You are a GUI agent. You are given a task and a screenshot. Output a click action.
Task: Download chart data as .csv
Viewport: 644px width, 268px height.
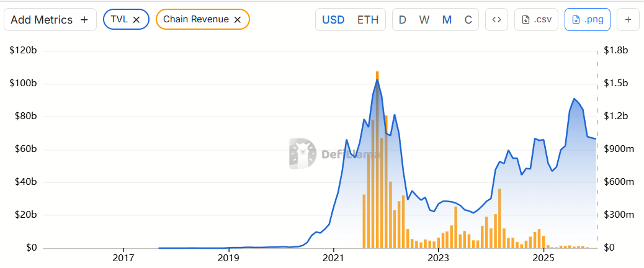point(537,19)
